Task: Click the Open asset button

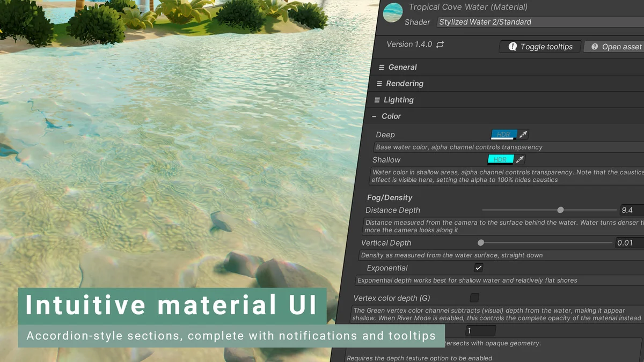Action: (x=616, y=47)
